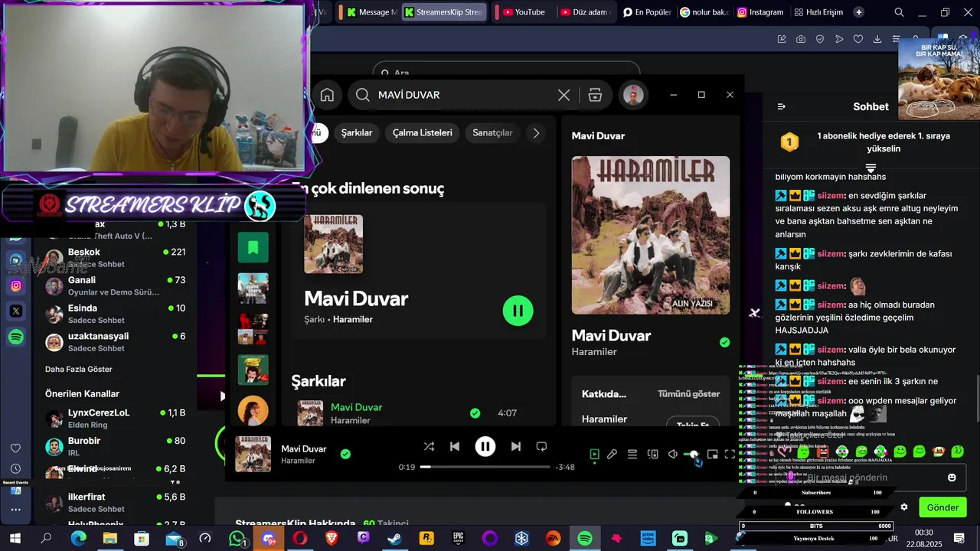Focus the Bir mesaj gönderin chat field
Viewport: 980px width, 551px height.
tap(873, 478)
